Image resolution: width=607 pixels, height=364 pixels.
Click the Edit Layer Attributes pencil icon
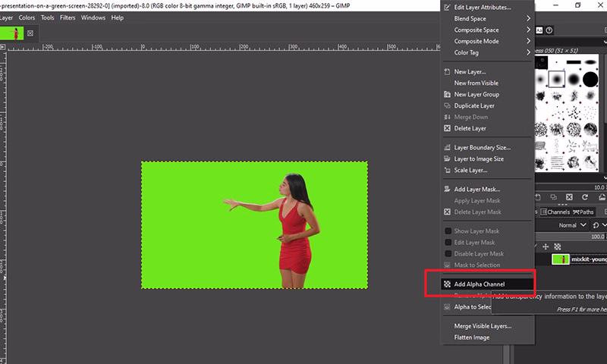click(447, 8)
